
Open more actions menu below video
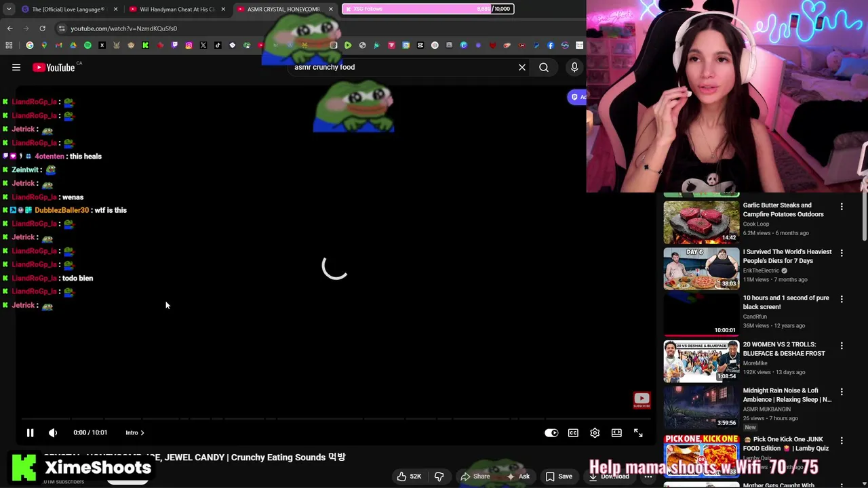pos(648,476)
